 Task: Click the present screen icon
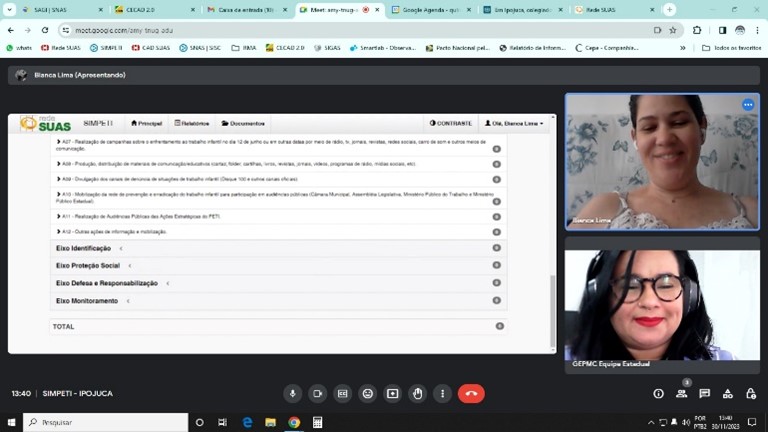point(392,394)
